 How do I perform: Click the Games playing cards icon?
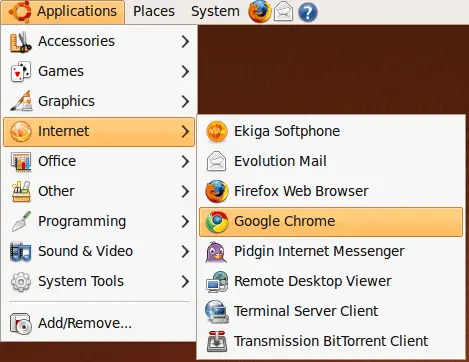click(21, 71)
